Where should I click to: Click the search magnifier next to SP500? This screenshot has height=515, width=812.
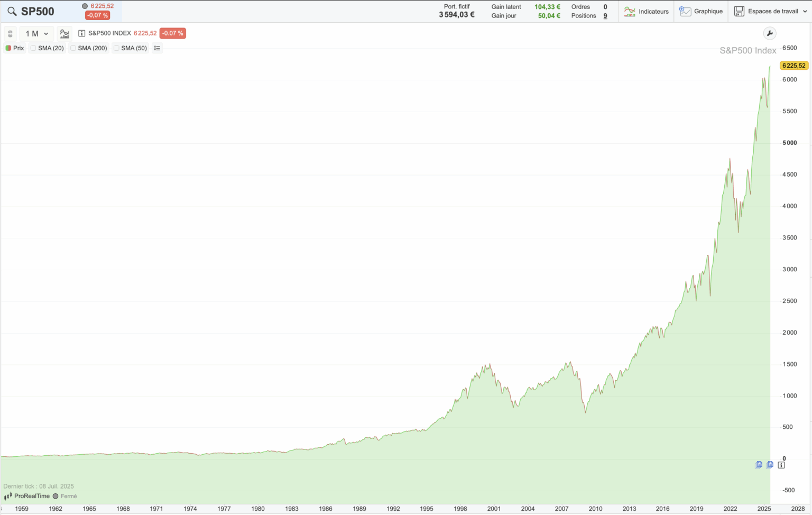11,11
